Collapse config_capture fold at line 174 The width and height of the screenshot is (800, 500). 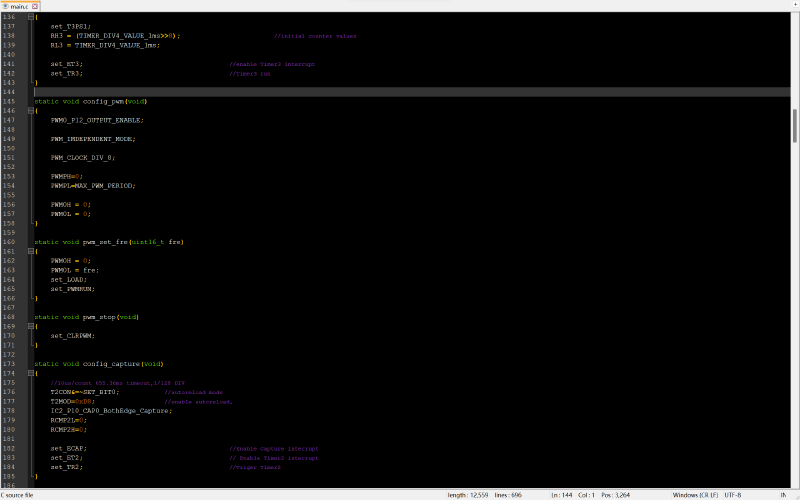click(31, 373)
